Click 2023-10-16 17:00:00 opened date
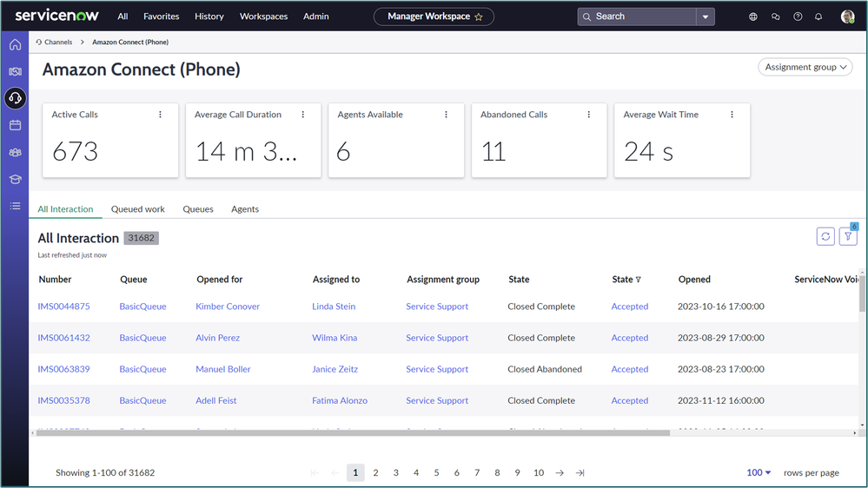Screen dimensions: 868x488 coord(721,306)
